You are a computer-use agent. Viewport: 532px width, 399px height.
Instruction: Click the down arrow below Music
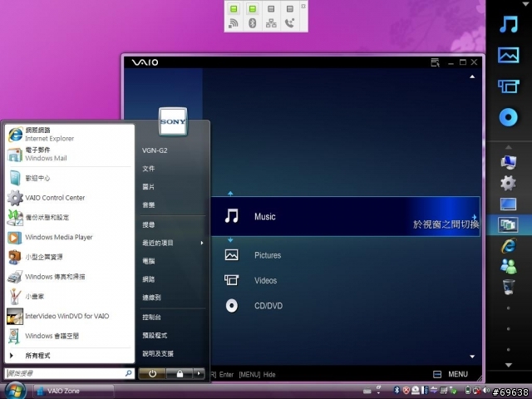(230, 240)
